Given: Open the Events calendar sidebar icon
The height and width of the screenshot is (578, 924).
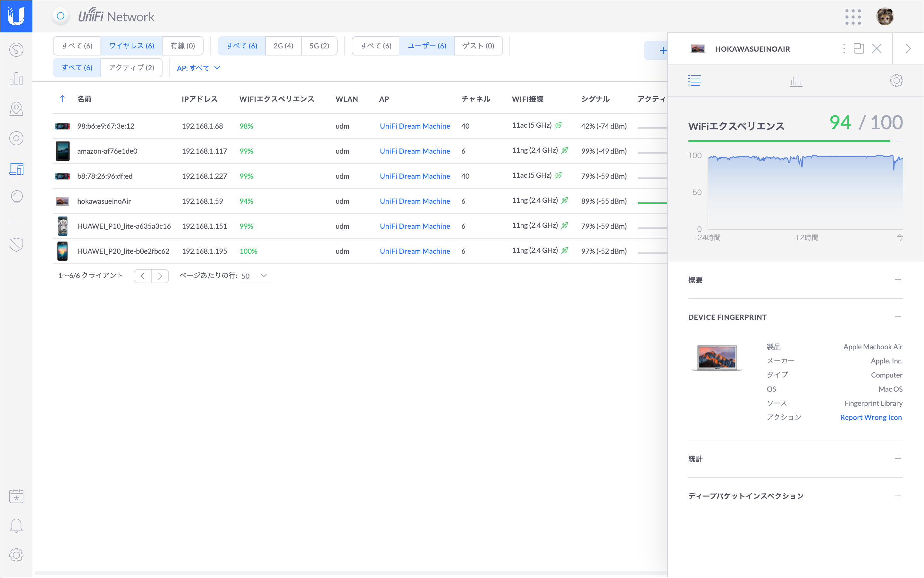Looking at the screenshot, I should click(16, 496).
